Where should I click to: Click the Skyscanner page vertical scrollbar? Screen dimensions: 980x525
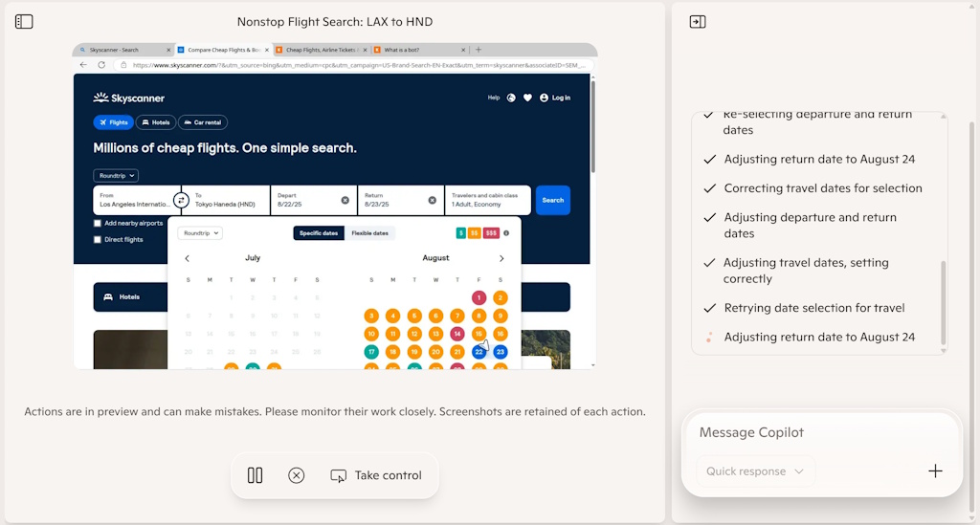[x=592, y=125]
